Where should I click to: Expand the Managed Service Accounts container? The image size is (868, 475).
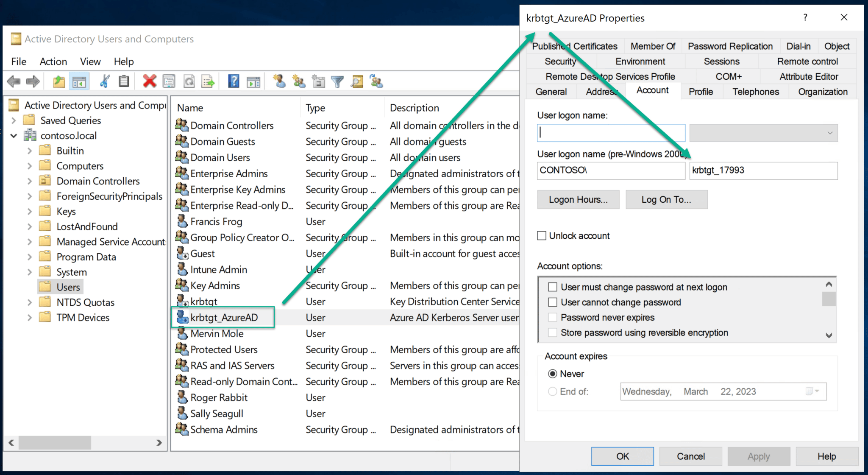coord(29,241)
